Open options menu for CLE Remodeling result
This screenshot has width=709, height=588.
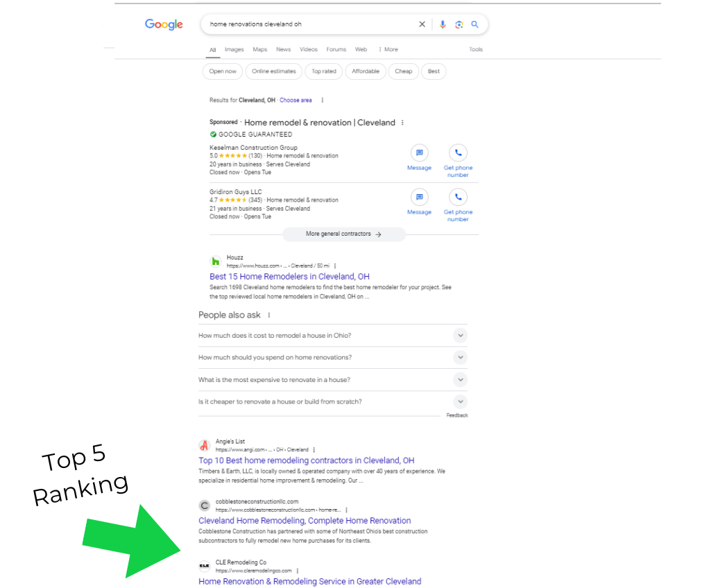click(x=298, y=571)
